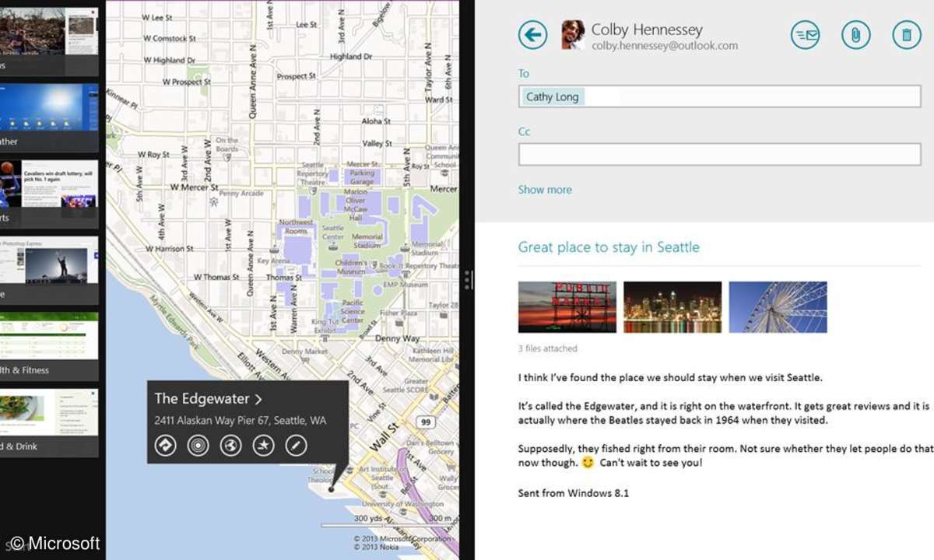Click the Show more link
Viewport: 934px width, 560px height.
coord(545,190)
